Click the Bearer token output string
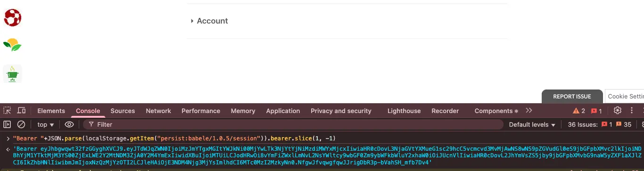This screenshot has width=644, height=171. tap(327, 155)
